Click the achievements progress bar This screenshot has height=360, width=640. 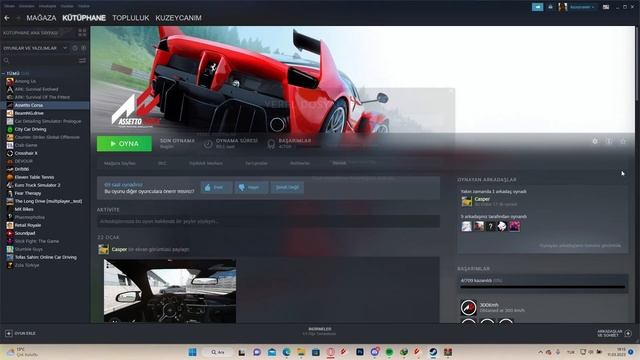pos(542,287)
